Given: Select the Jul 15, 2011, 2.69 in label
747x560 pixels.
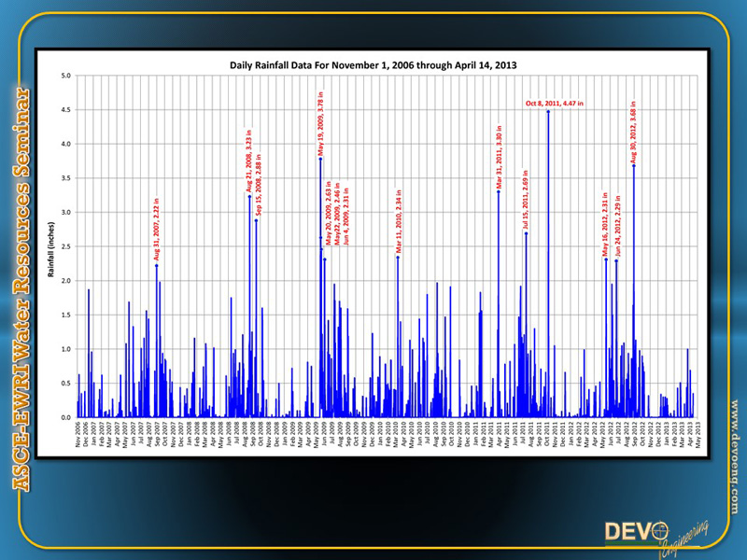Looking at the screenshot, I should 526,201.
